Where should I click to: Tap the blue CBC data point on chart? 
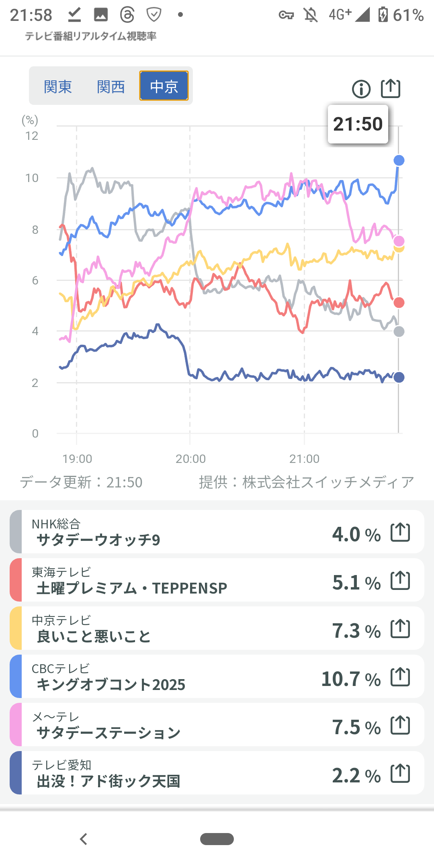399,160
